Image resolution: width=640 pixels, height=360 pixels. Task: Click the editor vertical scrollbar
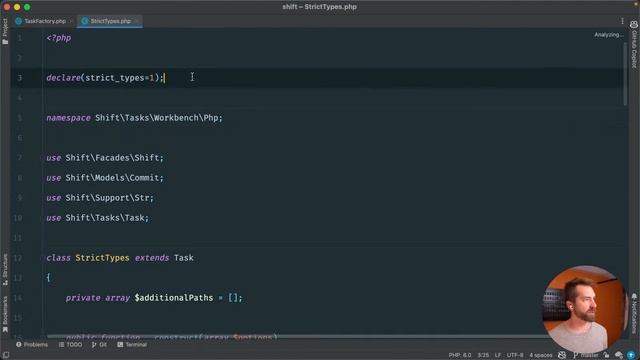pos(626,73)
